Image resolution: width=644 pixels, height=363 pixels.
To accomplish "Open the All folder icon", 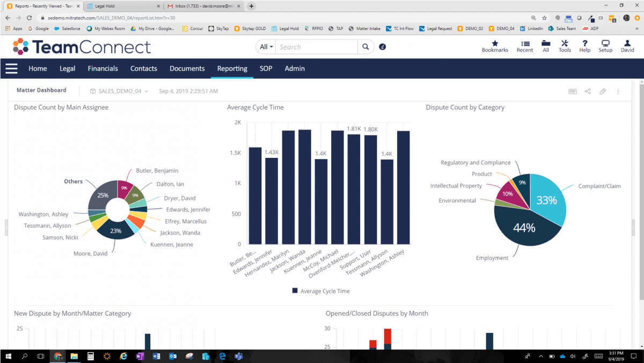I will (x=546, y=46).
